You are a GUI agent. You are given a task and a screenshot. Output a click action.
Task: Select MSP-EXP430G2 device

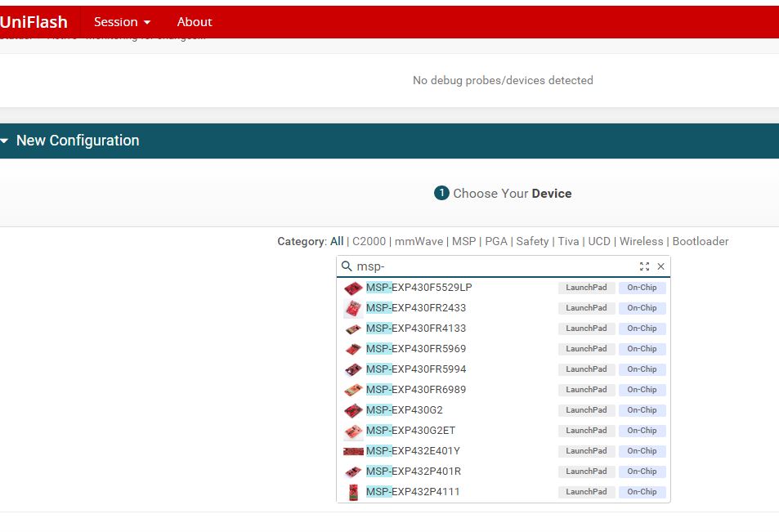[504, 409]
